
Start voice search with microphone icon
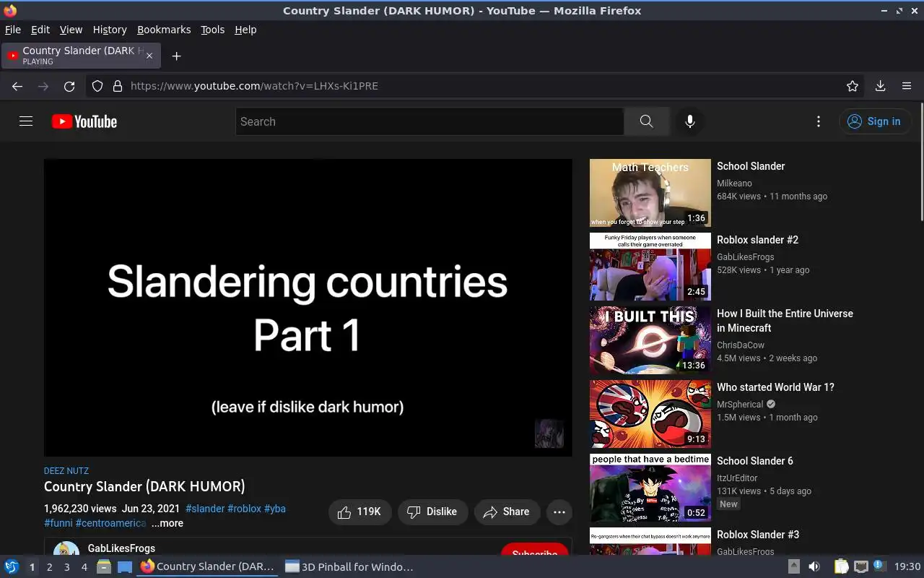tap(689, 121)
